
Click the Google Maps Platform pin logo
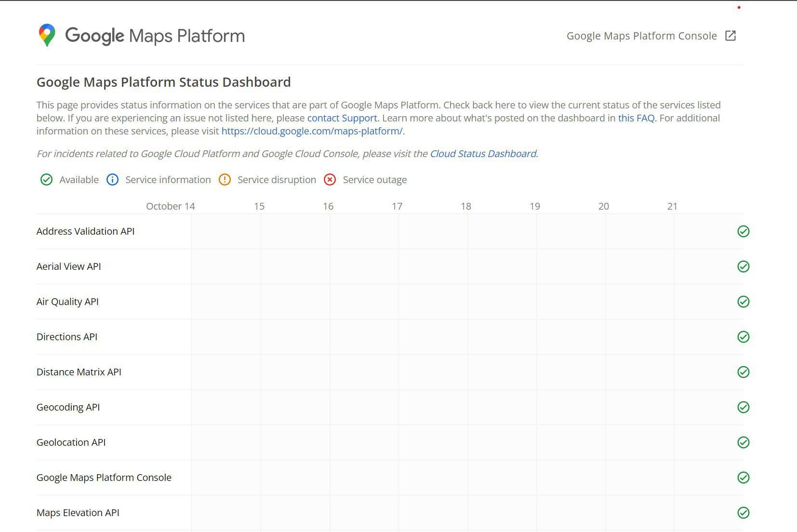pos(46,34)
